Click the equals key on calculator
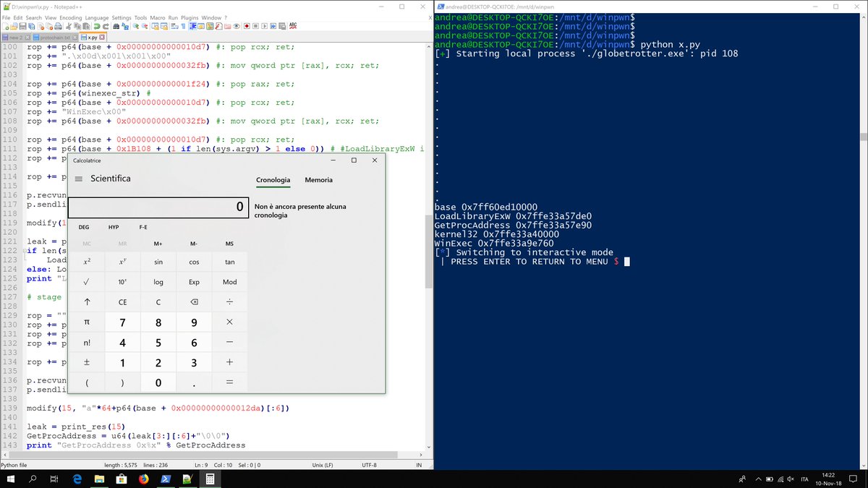This screenshot has width=868, height=488. (x=230, y=383)
